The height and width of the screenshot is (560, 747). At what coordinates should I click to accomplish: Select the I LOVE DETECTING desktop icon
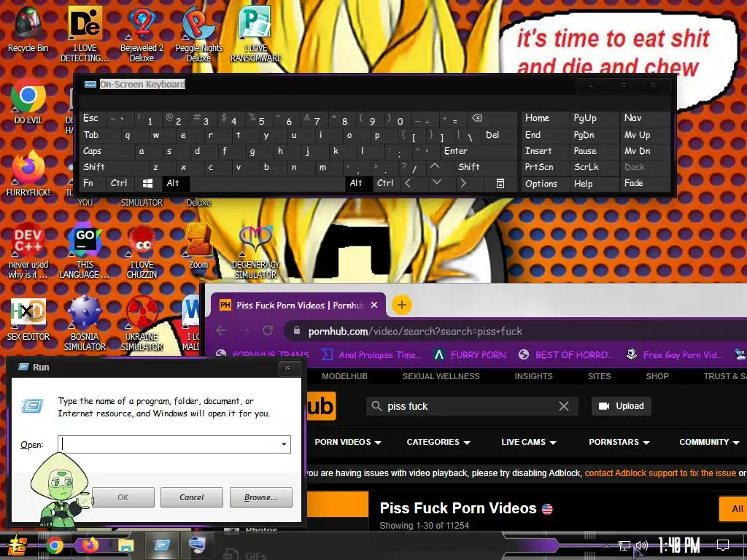[x=85, y=34]
